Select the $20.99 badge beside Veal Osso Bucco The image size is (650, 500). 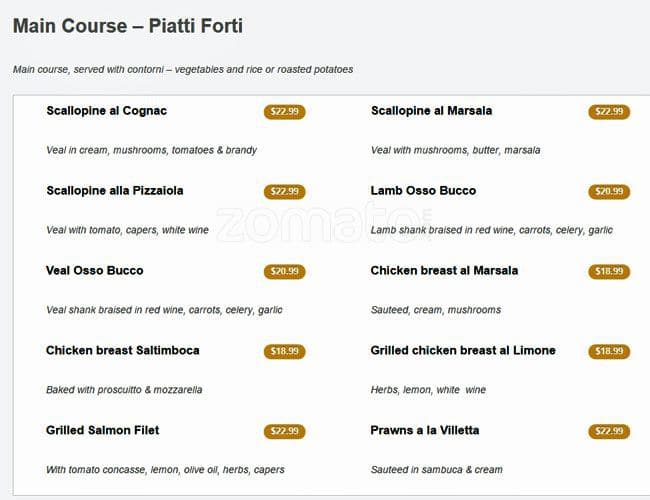point(284,272)
